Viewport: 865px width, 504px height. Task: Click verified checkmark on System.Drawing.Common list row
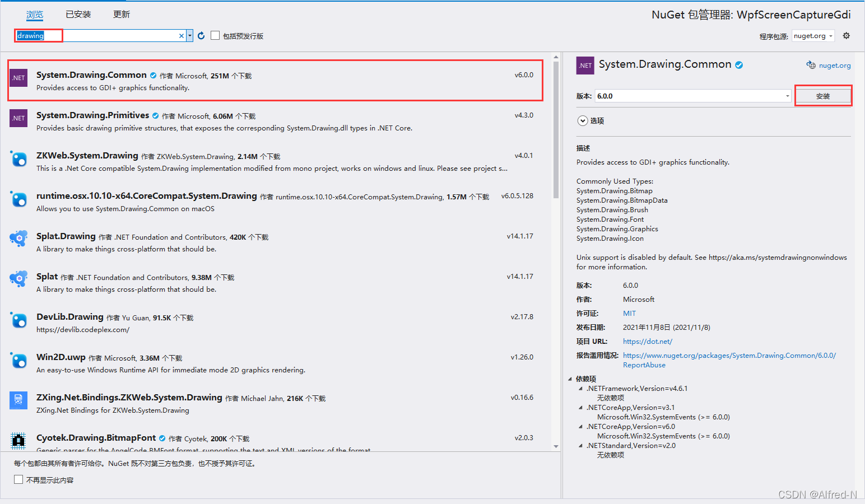[x=153, y=76]
